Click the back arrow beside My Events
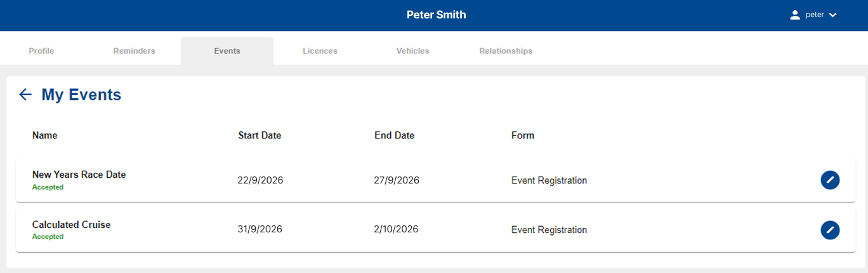This screenshot has height=273, width=868. 25,95
